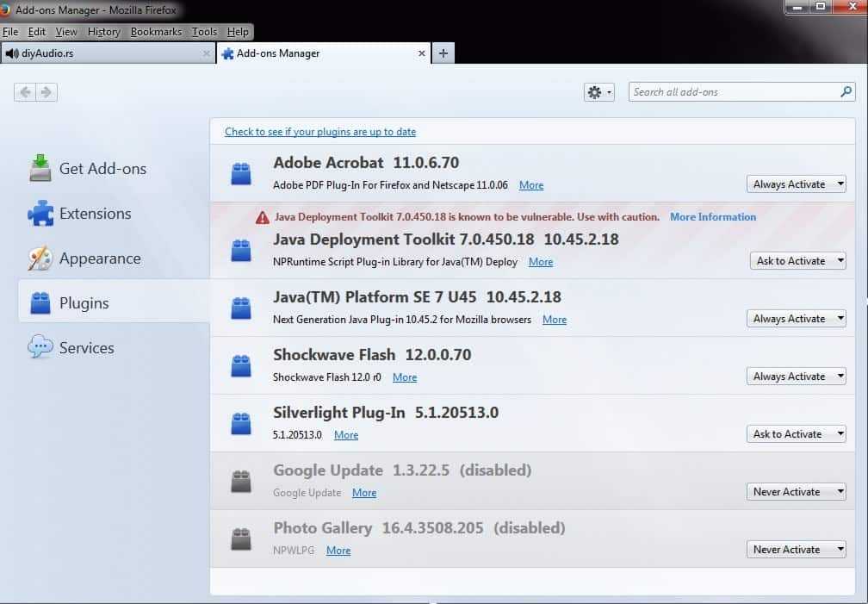Image resolution: width=868 pixels, height=604 pixels.
Task: Click the Java Deployment Toolkit plugin icon
Action: click(241, 250)
